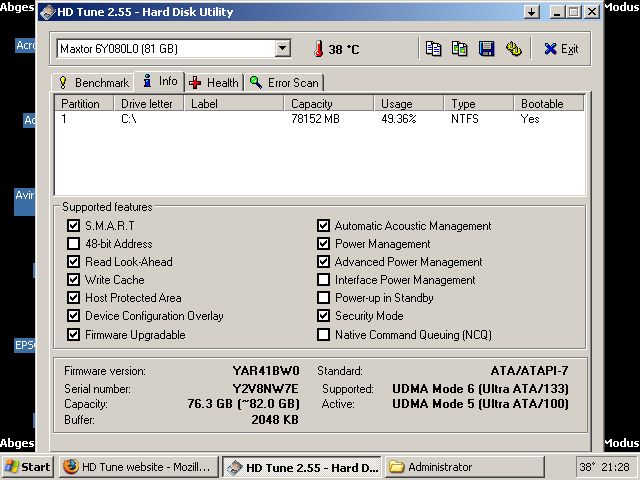
Task: Go to the Error Scan tab
Action: (284, 83)
